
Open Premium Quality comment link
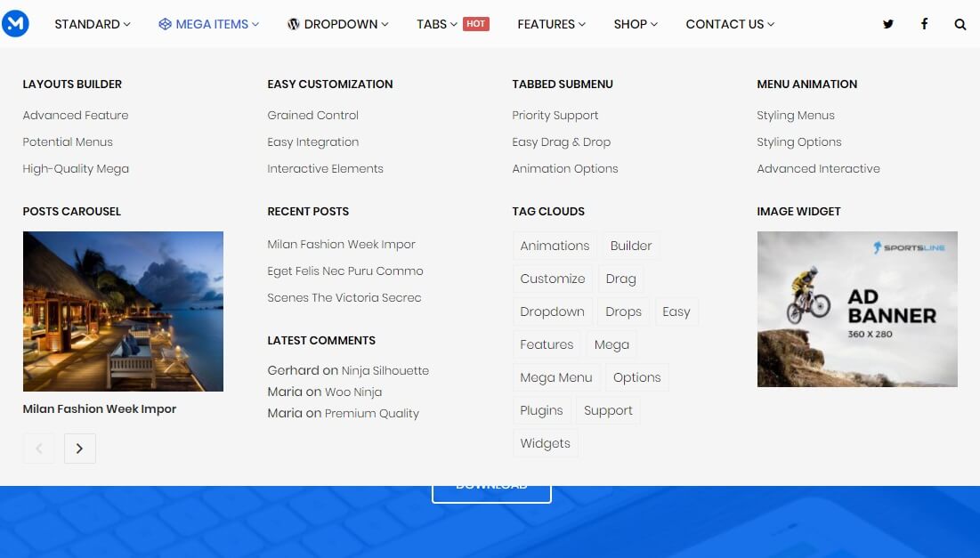371,413
